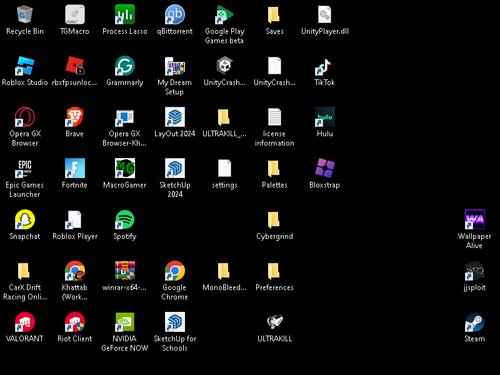Open the Recycle Bin icon
The height and width of the screenshot is (375, 500).
25,15
